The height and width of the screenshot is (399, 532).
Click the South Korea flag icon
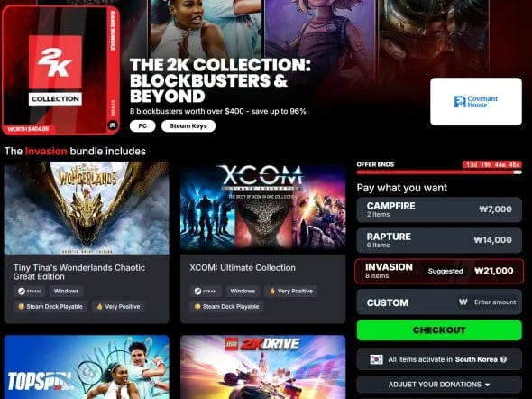pos(376,359)
